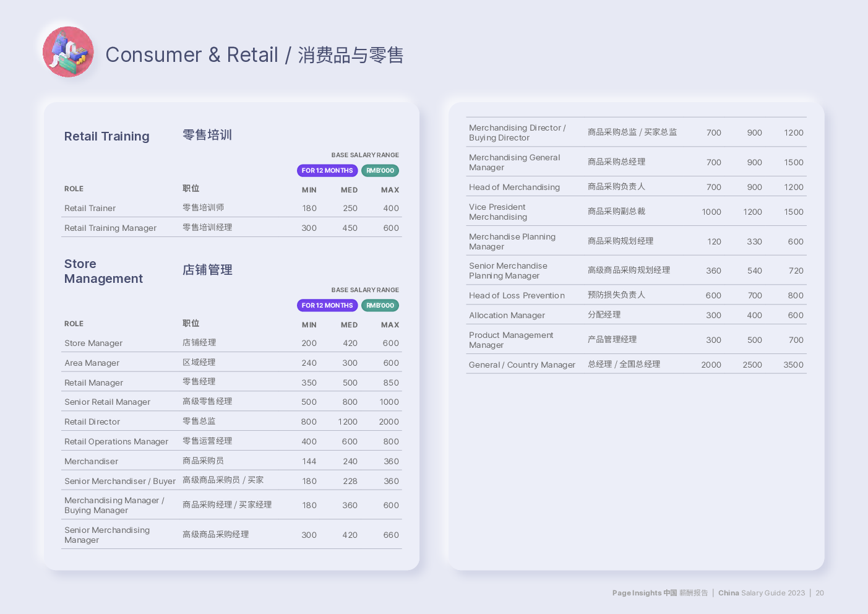Image resolution: width=868 pixels, height=614 pixels.
Task: Select the 'Retail Manager' role
Action: [x=93, y=383]
